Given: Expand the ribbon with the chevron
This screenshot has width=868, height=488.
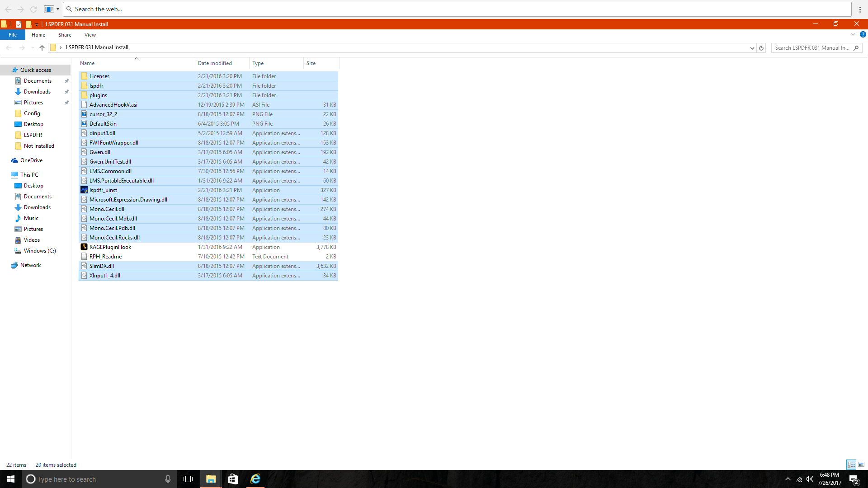Looking at the screenshot, I should (853, 35).
